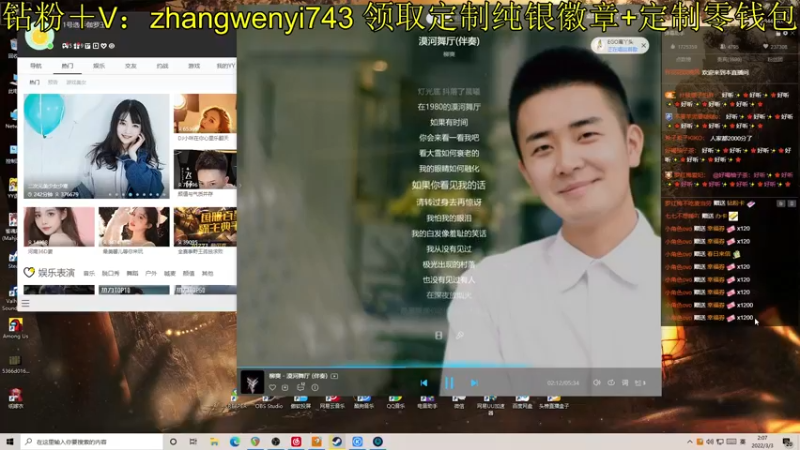Open Task View on the taskbar
800x450 pixels.
pyautogui.click(x=193, y=441)
